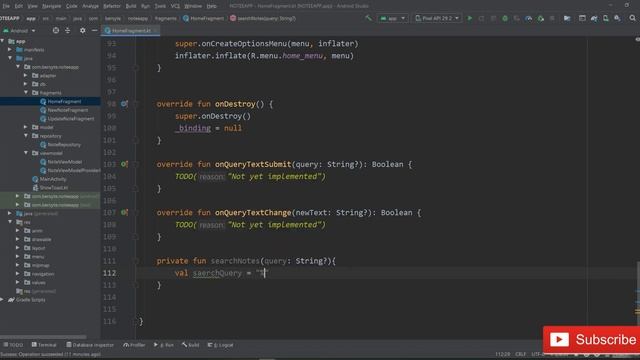Open the File menu
The image size is (640, 360).
click(x=6, y=6)
